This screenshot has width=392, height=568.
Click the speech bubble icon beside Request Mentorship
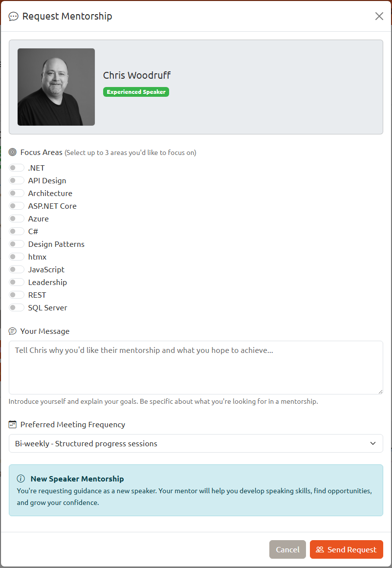tap(13, 16)
